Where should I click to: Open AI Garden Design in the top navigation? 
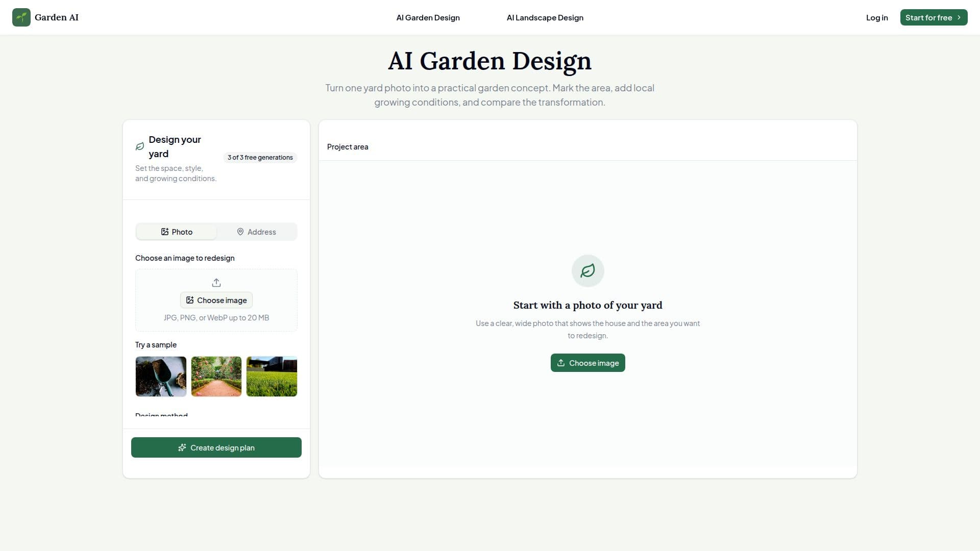click(428, 17)
